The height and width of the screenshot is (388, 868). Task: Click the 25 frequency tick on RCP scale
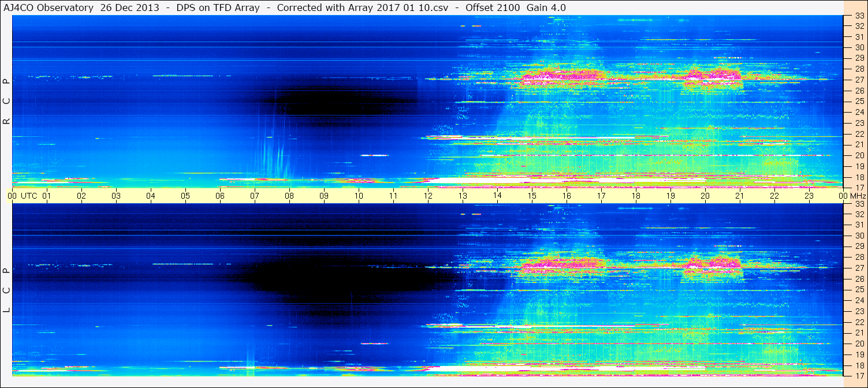[x=859, y=101]
